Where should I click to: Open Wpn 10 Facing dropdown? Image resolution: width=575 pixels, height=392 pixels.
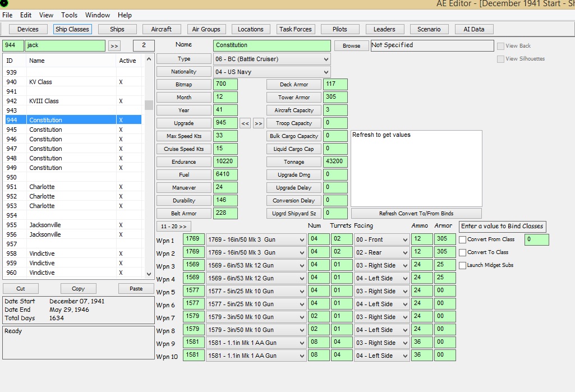[x=382, y=356]
